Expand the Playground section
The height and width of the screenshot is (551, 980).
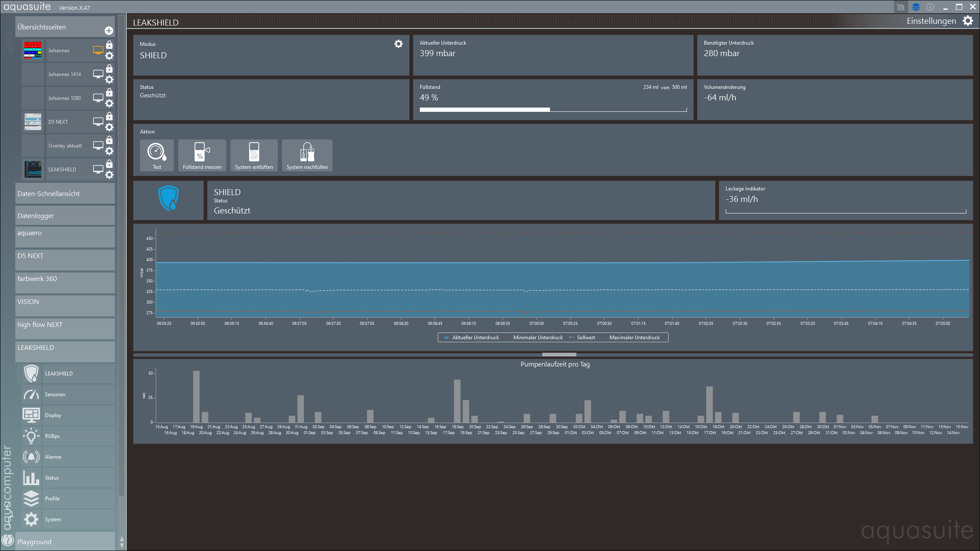tap(65, 541)
